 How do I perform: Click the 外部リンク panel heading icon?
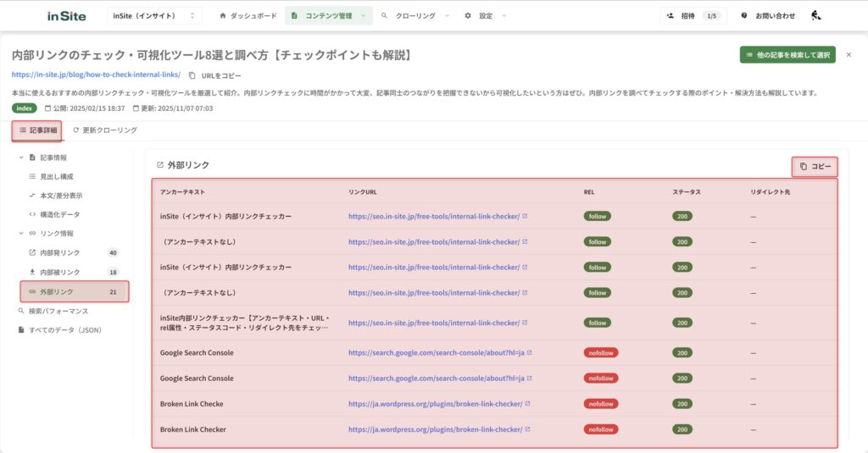pyautogui.click(x=160, y=165)
